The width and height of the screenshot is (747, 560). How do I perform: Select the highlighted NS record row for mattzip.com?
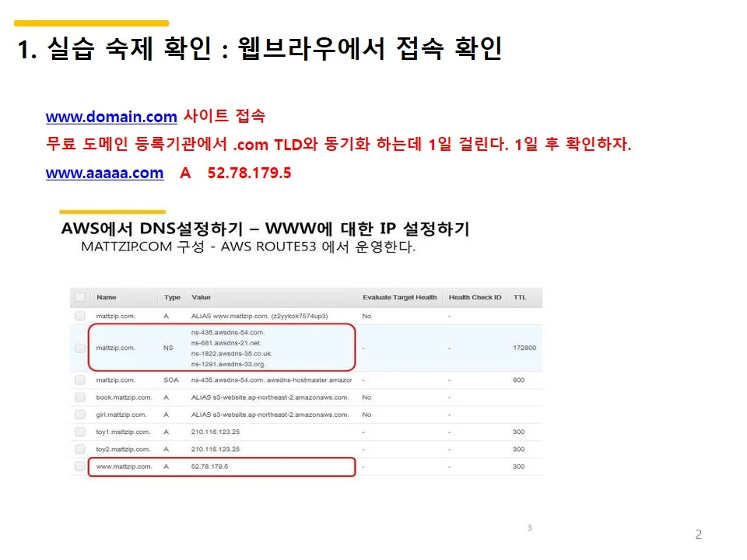[x=233, y=348]
